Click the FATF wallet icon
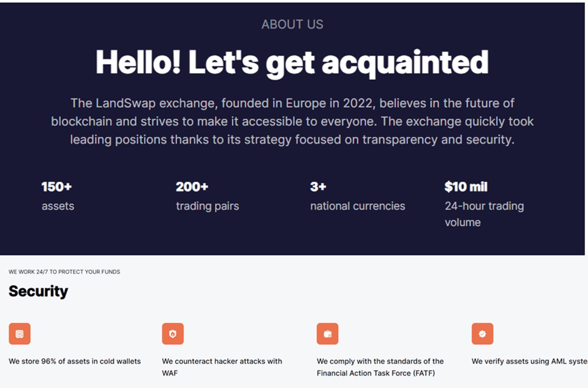 (327, 334)
